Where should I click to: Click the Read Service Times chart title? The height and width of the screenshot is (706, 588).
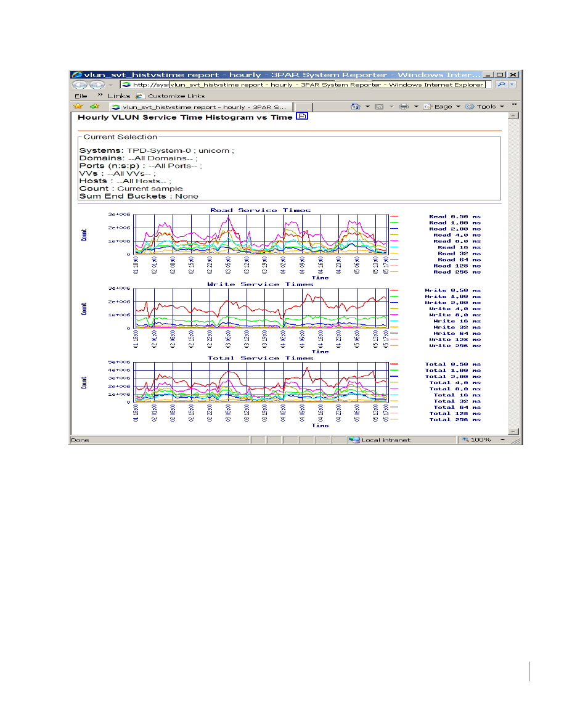(x=260, y=210)
